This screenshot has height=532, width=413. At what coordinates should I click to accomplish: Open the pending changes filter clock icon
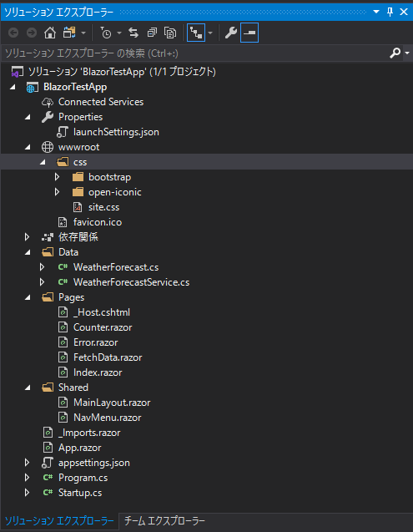click(x=106, y=33)
